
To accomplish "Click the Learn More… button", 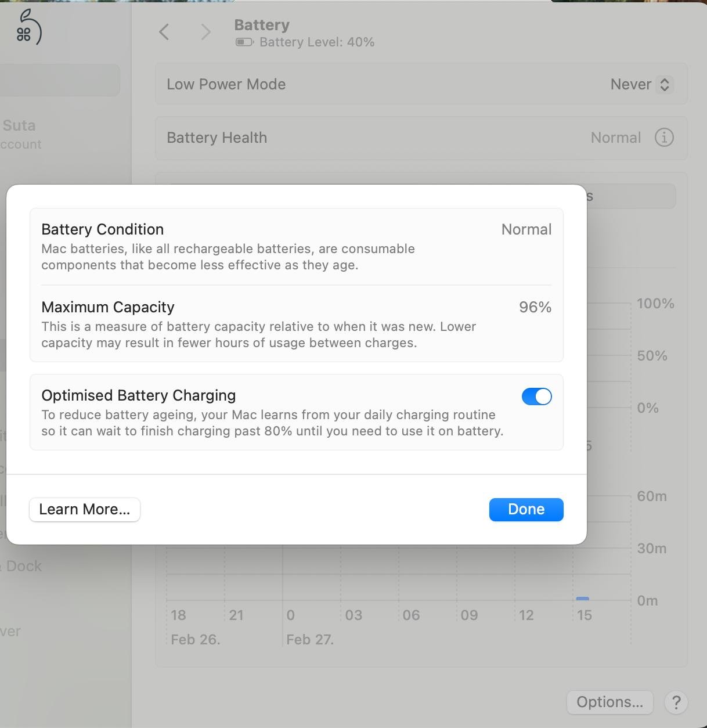I will (x=85, y=510).
